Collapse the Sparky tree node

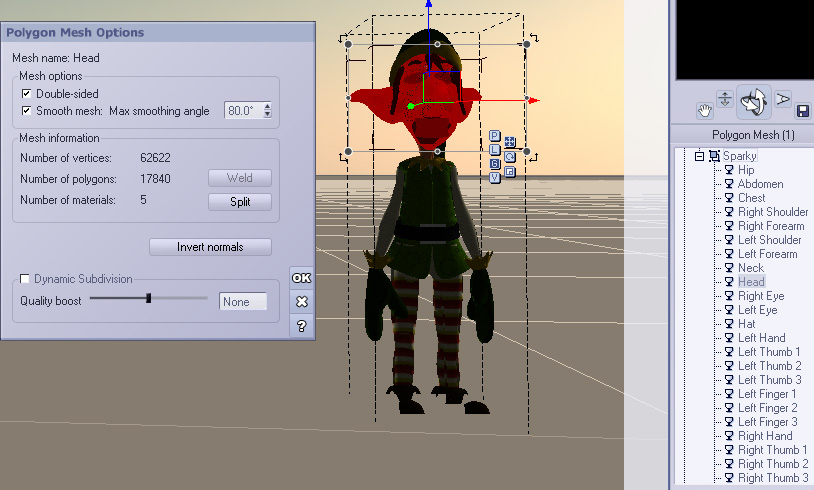click(699, 156)
